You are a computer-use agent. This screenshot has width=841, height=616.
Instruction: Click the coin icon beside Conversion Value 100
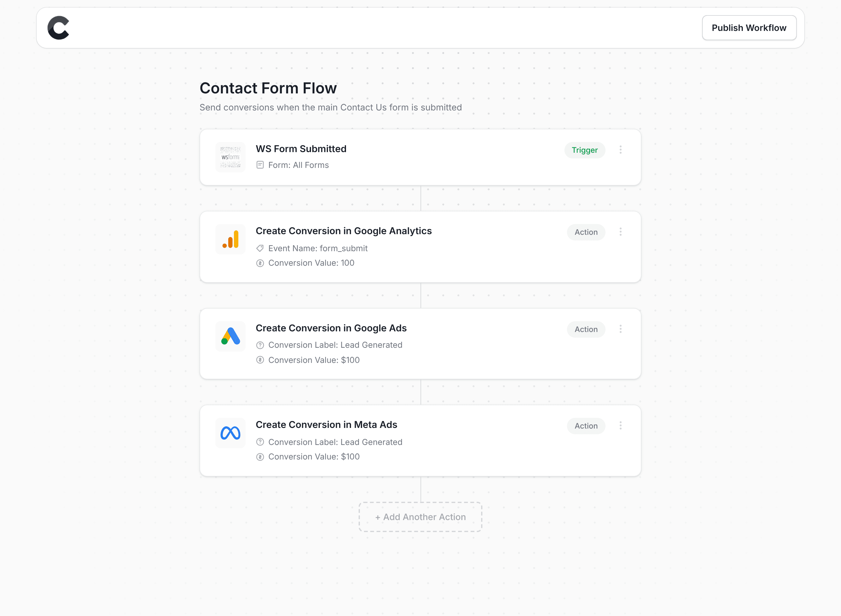[260, 263]
